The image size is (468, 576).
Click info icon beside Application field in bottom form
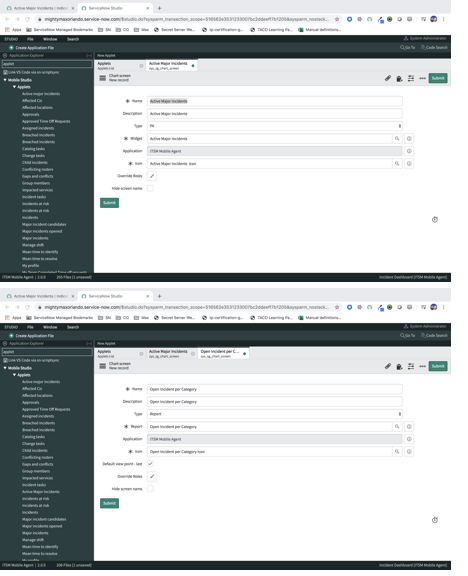[x=409, y=439]
